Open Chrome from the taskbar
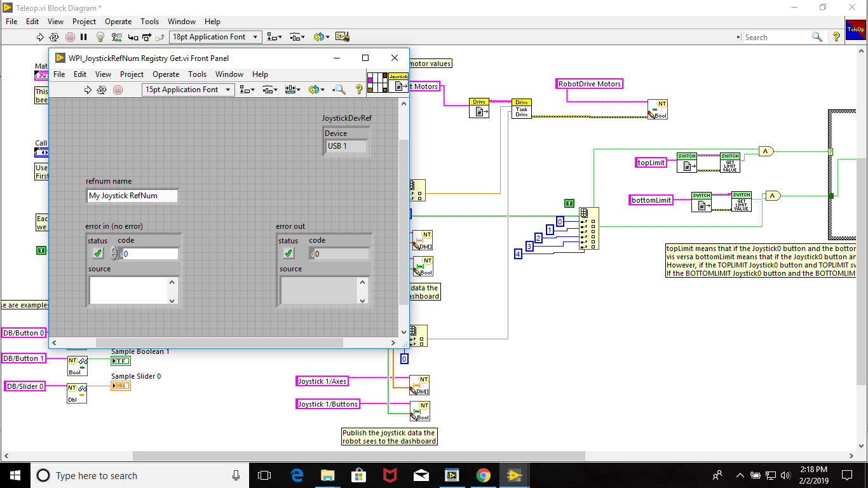This screenshot has height=488, width=868. (483, 475)
